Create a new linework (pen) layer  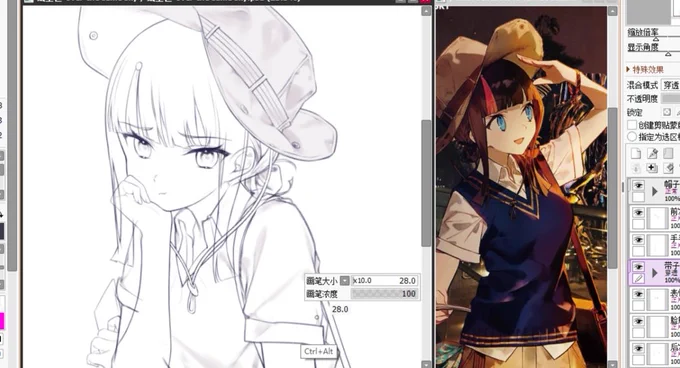(x=652, y=153)
